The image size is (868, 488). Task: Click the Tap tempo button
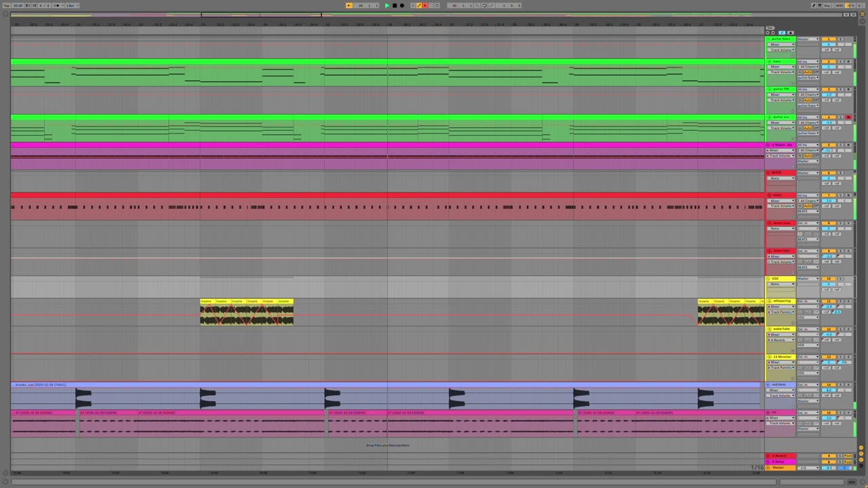(6, 5)
